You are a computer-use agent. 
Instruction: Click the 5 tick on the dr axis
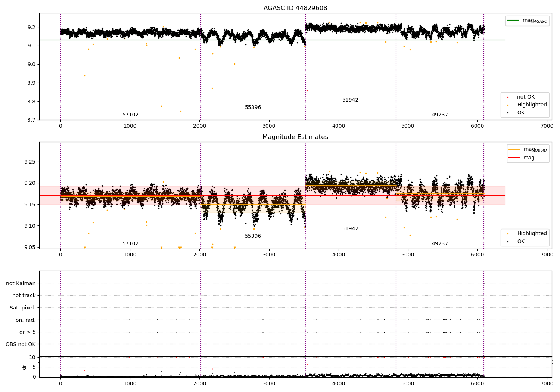point(34,367)
